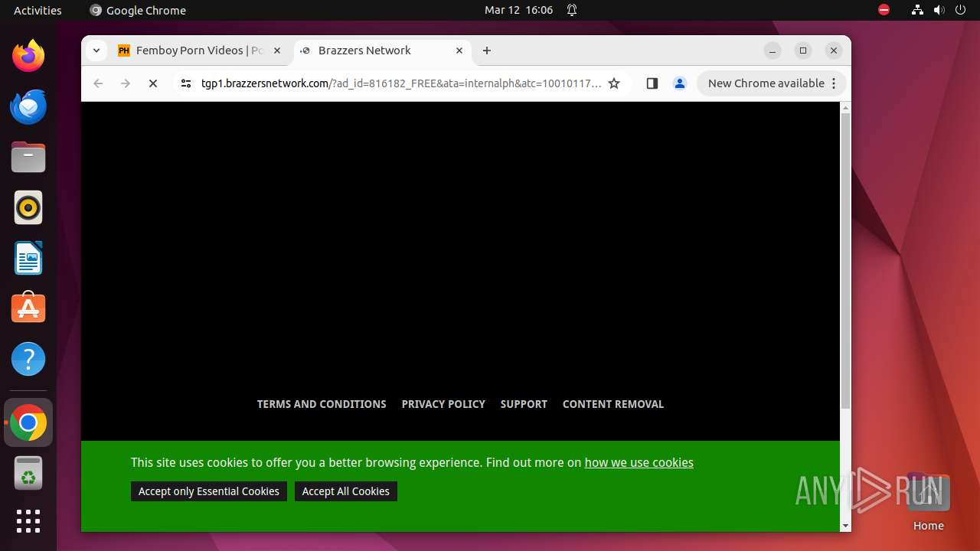Open the Help application

[28, 359]
